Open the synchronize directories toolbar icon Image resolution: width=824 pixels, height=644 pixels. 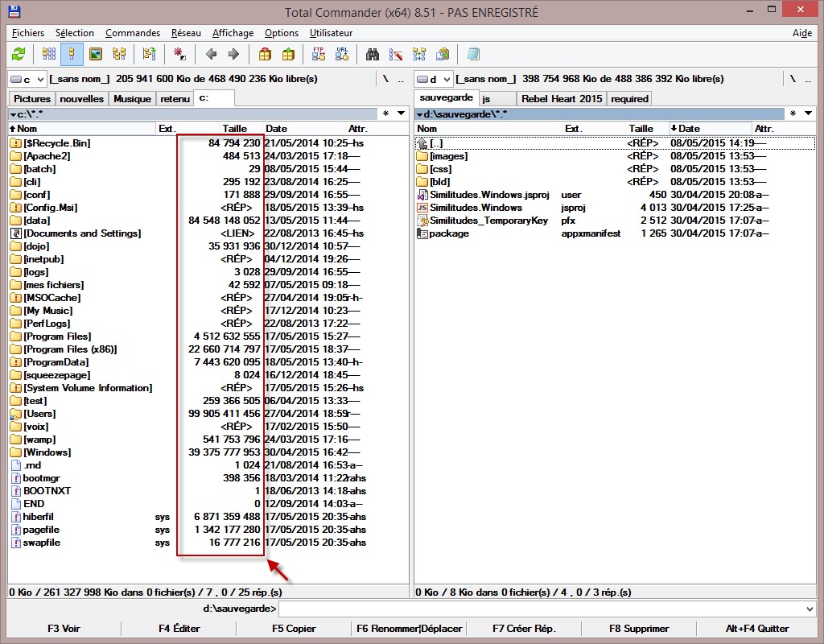click(419, 55)
